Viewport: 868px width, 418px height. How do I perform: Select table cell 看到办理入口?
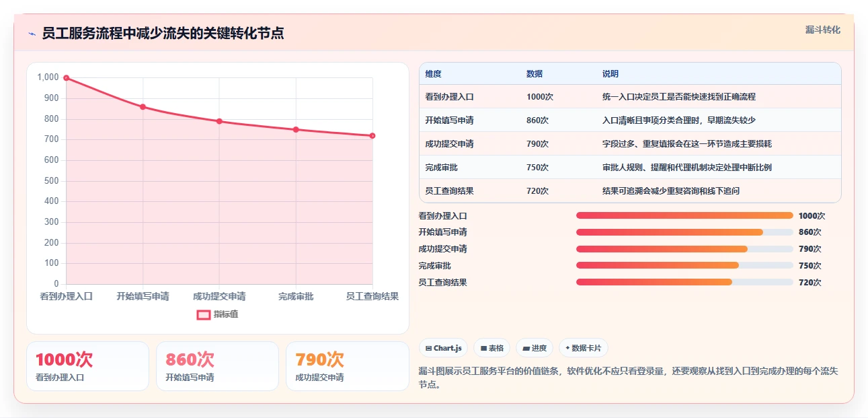449,97
